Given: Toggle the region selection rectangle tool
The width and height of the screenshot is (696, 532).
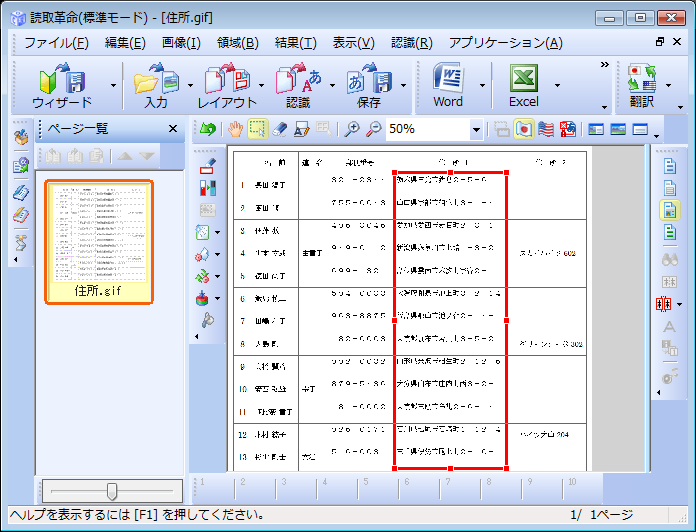Looking at the screenshot, I should coord(258,129).
